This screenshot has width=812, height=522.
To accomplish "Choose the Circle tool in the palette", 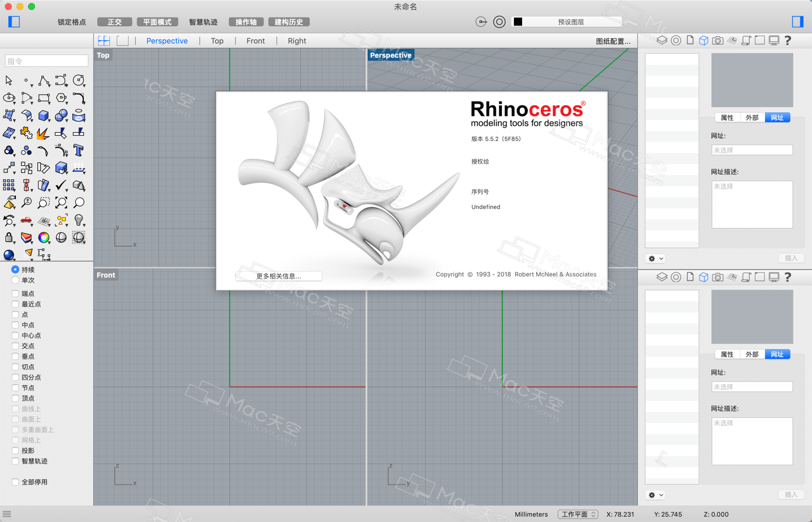I will (x=79, y=80).
